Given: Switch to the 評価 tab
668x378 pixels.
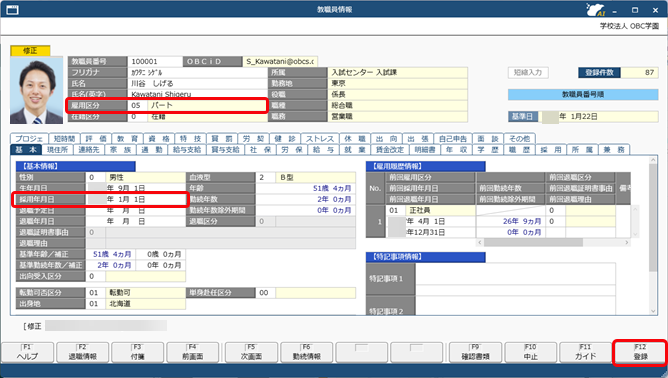Looking at the screenshot, I should coord(96,139).
